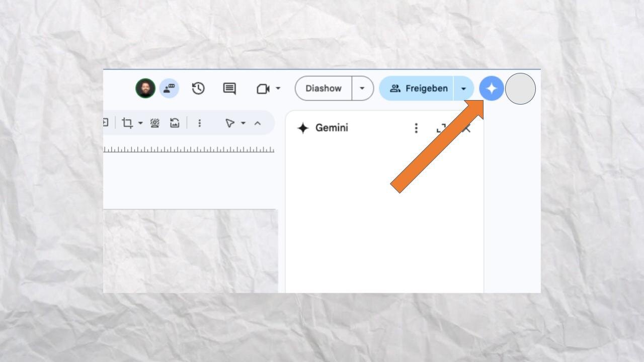Open version history clock icon
Image resolution: width=644 pixels, height=362 pixels.
click(x=198, y=88)
